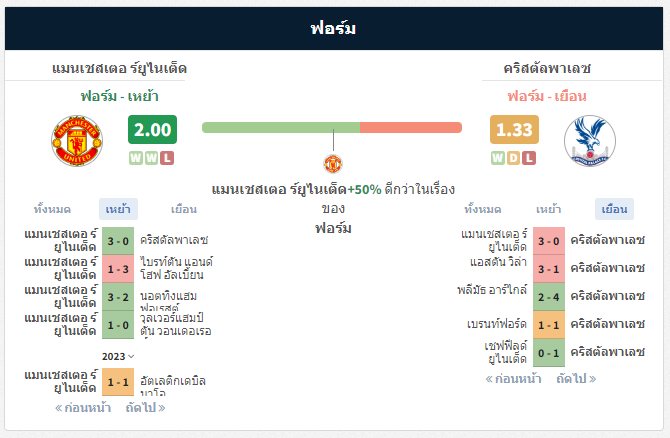Screen dimensions: 670x438
Task: Click the green-red form comparison bar
Action: pyautogui.click(x=332, y=127)
